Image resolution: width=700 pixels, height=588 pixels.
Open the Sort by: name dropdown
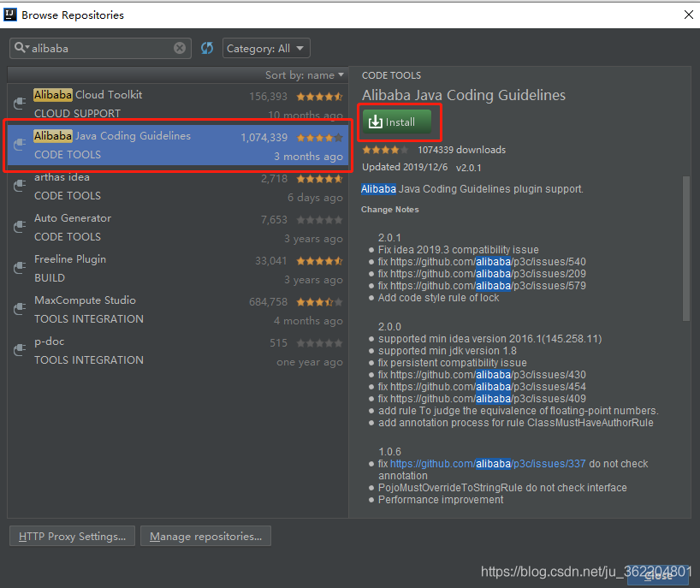tap(305, 75)
